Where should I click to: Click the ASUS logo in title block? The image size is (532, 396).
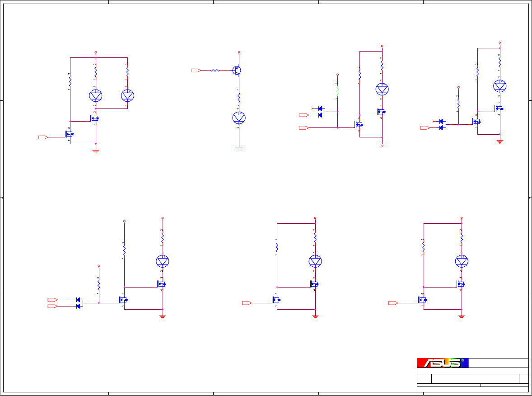point(443,363)
